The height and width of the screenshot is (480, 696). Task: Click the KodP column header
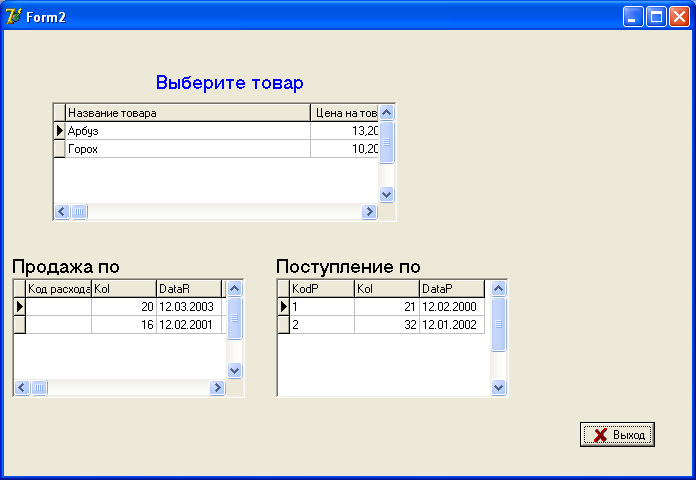pos(322,289)
